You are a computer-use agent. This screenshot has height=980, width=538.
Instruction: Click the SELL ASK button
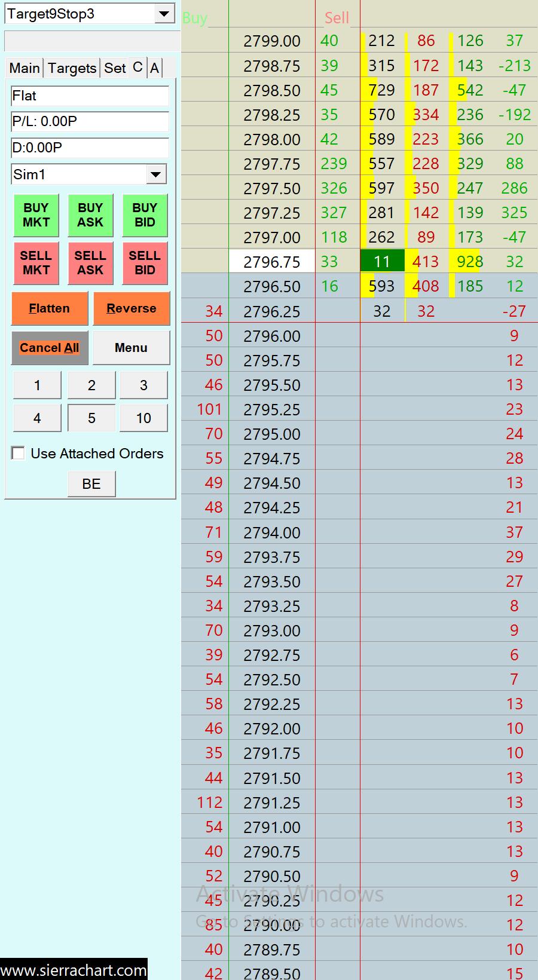tap(90, 263)
